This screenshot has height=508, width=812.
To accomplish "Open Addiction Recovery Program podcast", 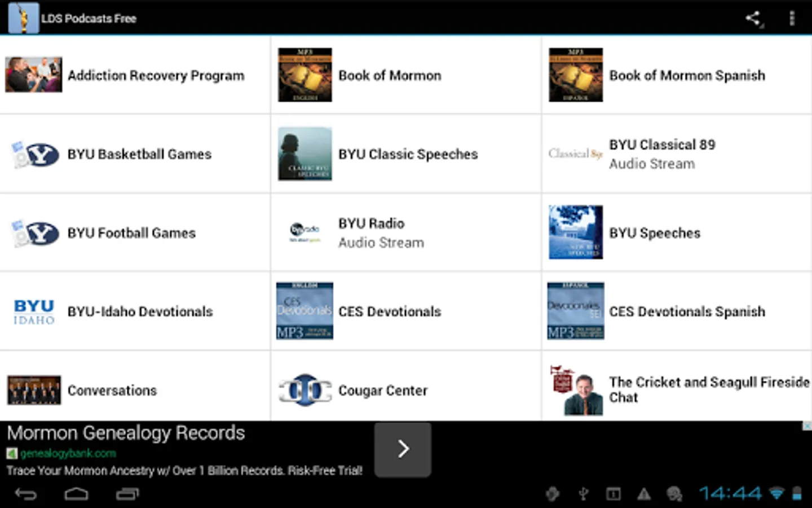I will pos(135,75).
